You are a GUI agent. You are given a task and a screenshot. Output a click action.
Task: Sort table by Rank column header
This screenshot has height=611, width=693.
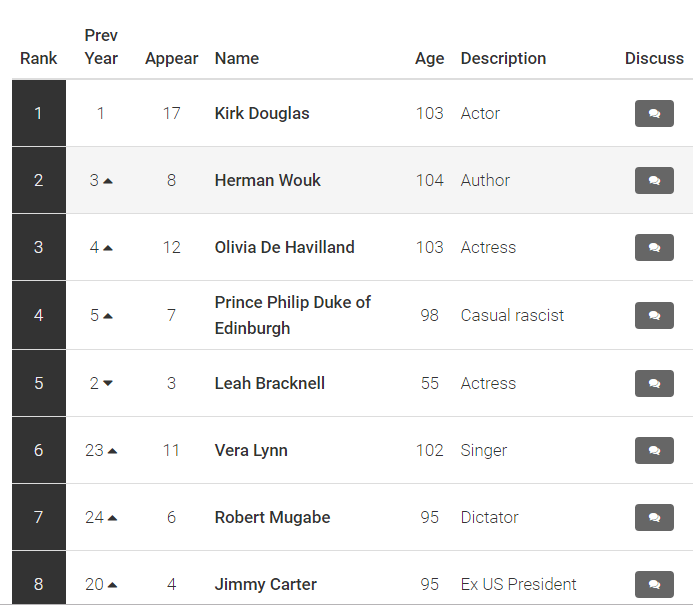(x=38, y=58)
